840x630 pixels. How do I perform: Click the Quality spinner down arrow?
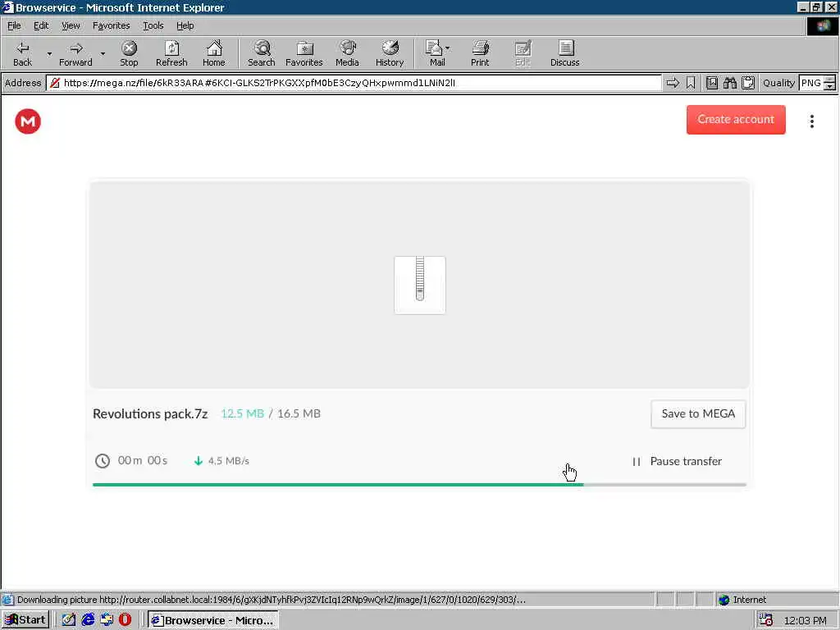830,87
